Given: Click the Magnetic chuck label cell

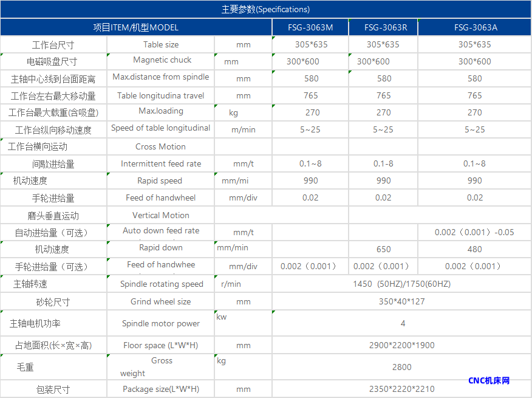Looking at the screenshot, I should [x=162, y=60].
